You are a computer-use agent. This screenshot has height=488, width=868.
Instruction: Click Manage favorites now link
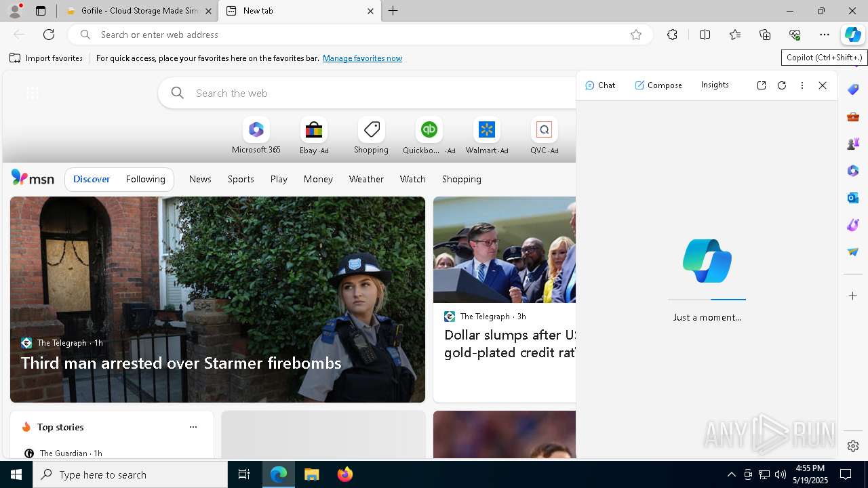[x=362, y=58]
